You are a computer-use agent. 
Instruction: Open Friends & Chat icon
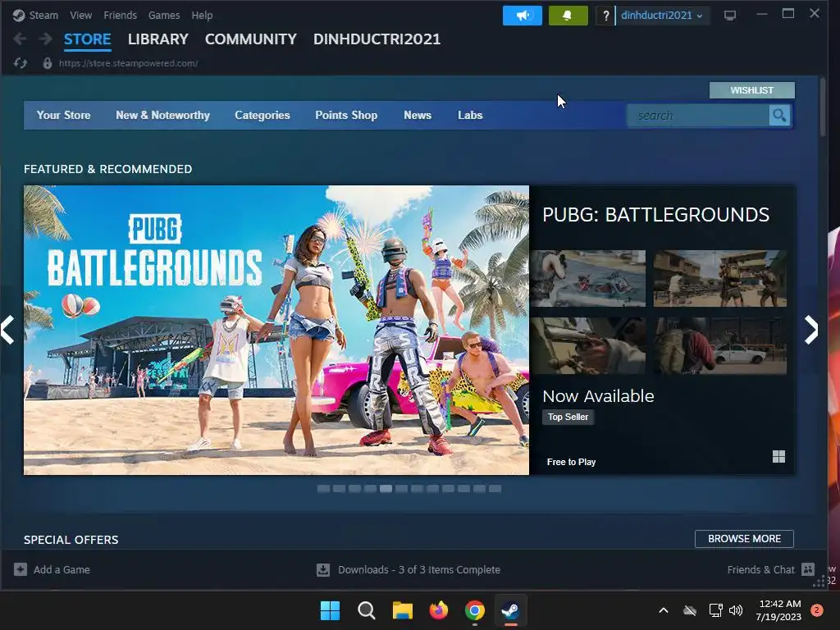pos(808,569)
